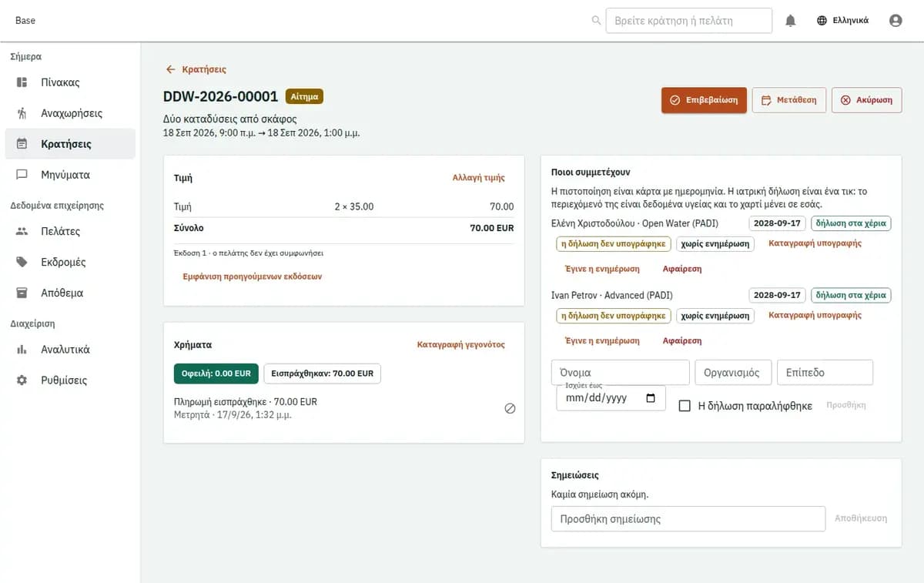
Task: Click the Όνομα participant field
Action: tap(621, 372)
